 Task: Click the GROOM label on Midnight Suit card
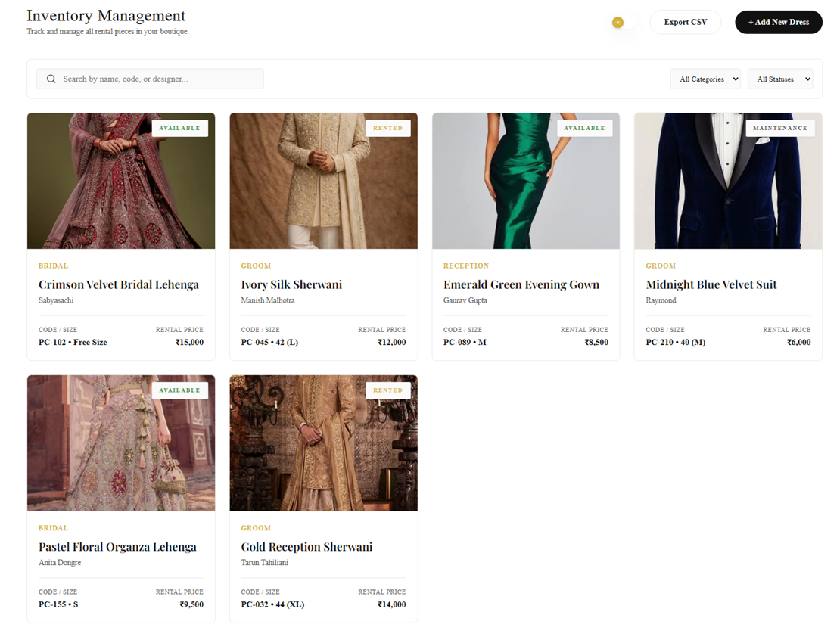[661, 266]
